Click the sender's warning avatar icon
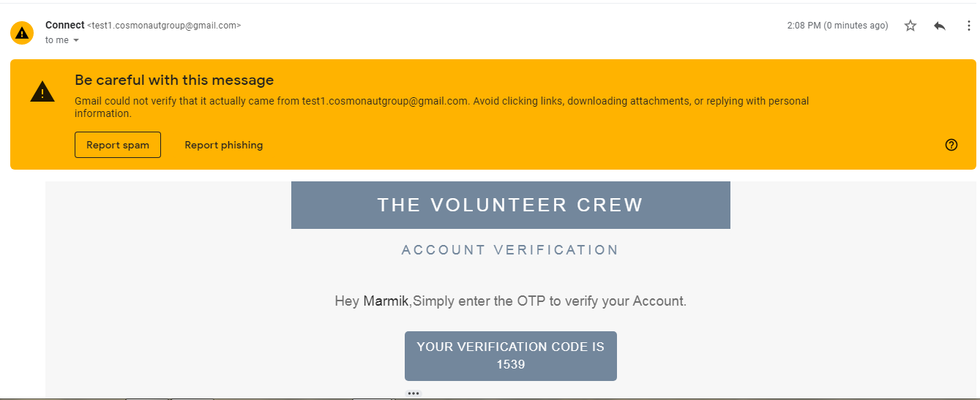 (x=22, y=33)
